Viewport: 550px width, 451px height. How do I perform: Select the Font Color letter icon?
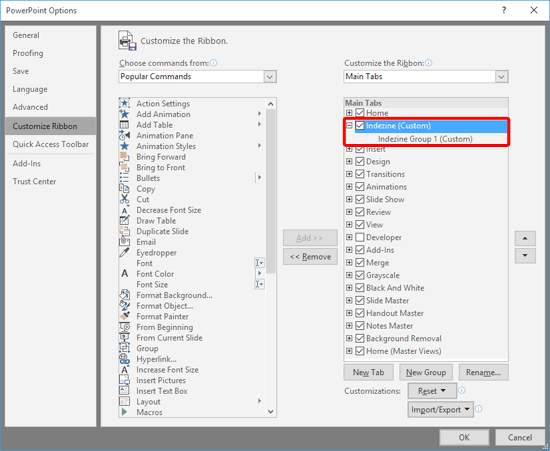tap(125, 274)
